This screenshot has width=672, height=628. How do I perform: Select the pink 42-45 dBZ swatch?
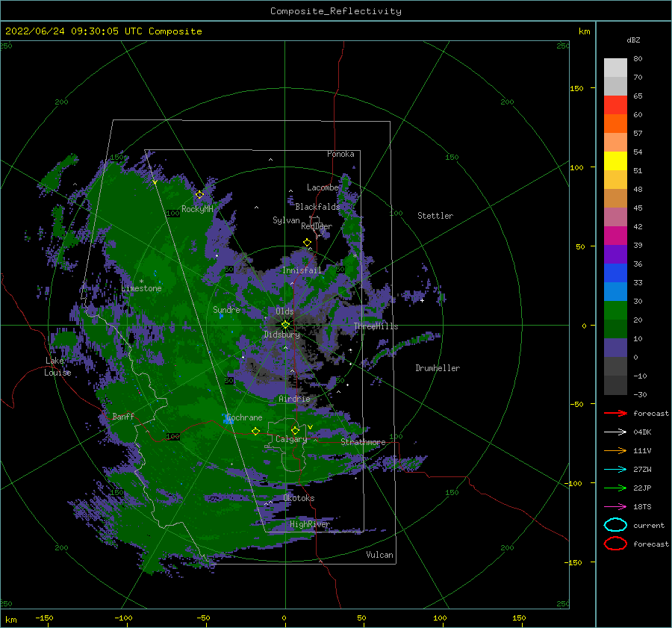pos(615,217)
